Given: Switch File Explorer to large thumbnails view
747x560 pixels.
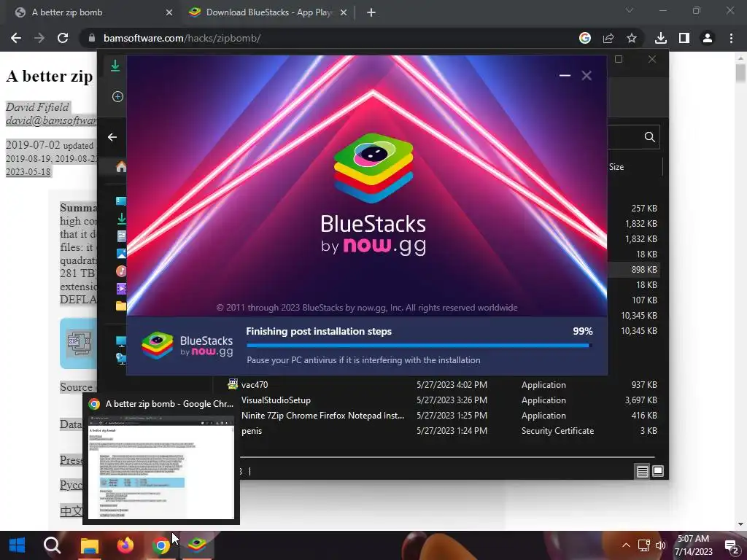Looking at the screenshot, I should (x=658, y=472).
